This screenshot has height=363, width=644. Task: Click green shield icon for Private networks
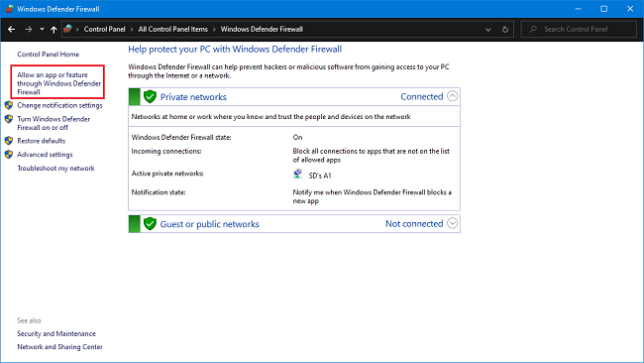(x=150, y=96)
